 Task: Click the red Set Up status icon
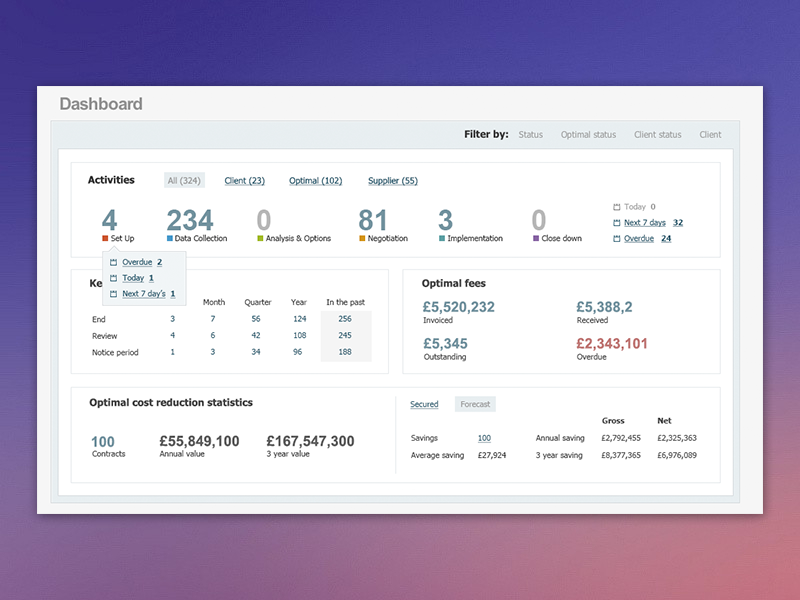(104, 237)
